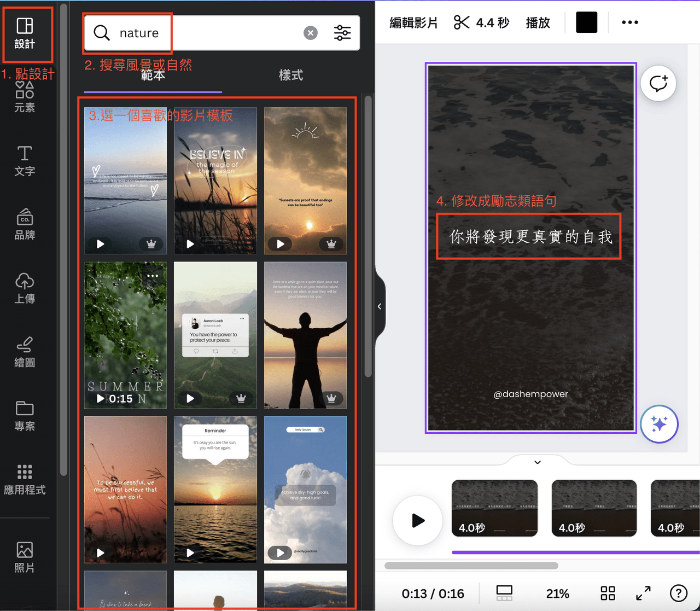Screen dimensions: 700x611
Task: Collapse the timeline with the down chevron
Action: [537, 462]
